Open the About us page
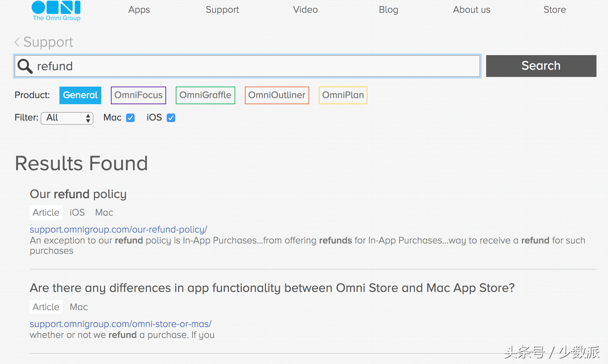Screen dimensions: 608x364 coord(472,10)
